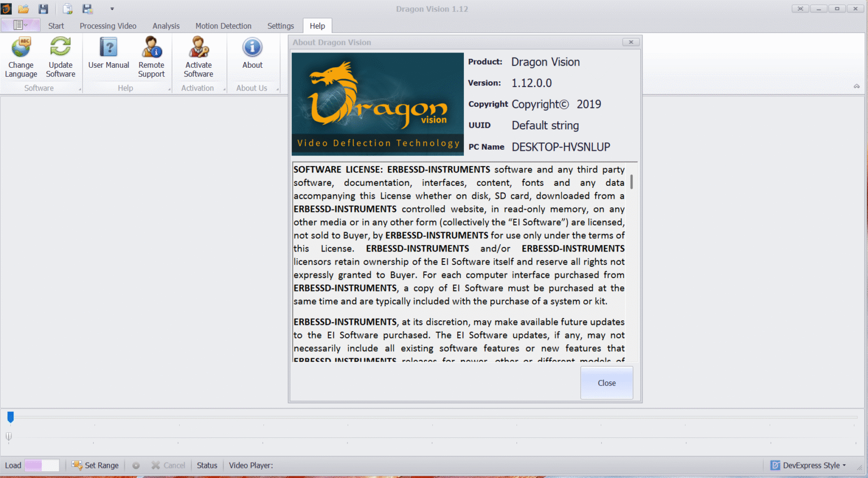Click the copy document quick access icon

tap(67, 8)
